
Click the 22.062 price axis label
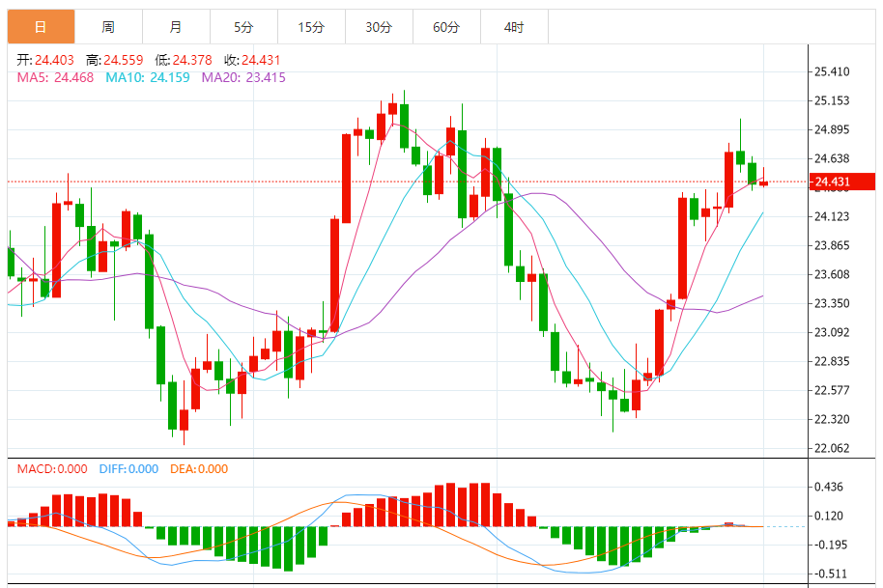[x=832, y=448]
